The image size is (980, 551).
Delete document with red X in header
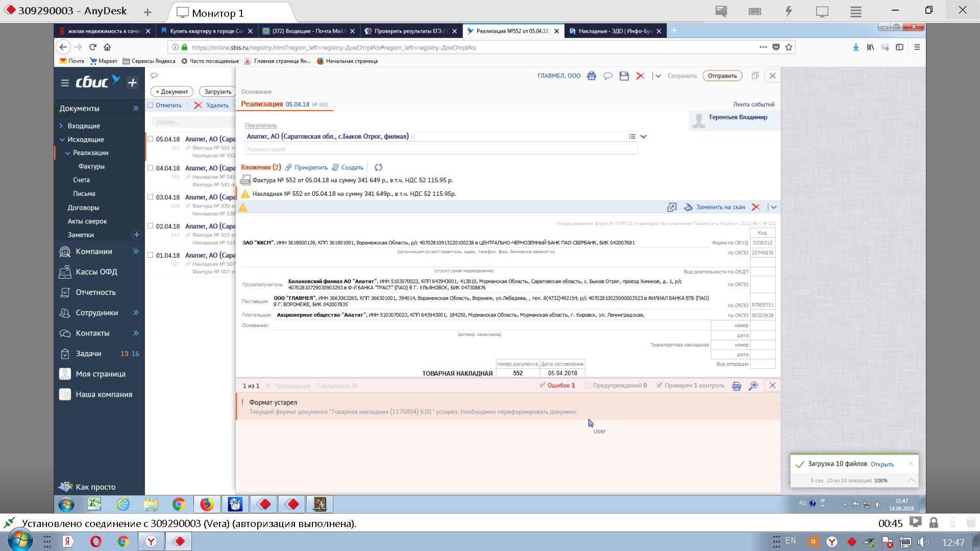(x=640, y=76)
